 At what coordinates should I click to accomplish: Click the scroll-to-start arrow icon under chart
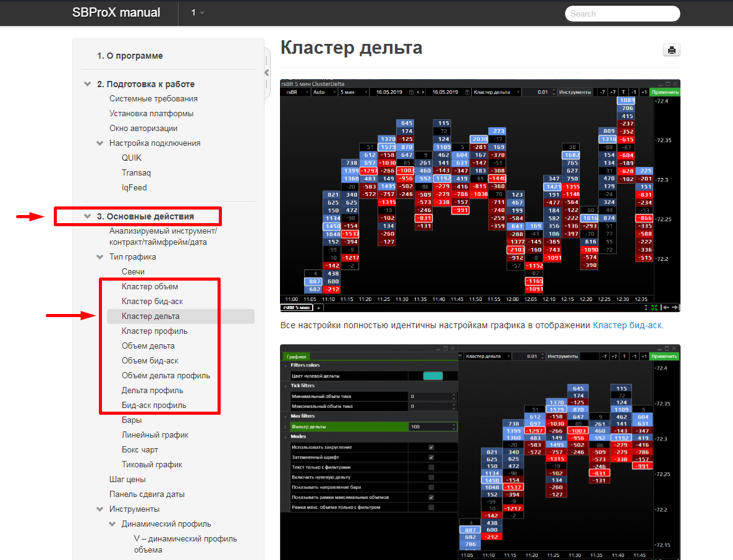(x=664, y=307)
